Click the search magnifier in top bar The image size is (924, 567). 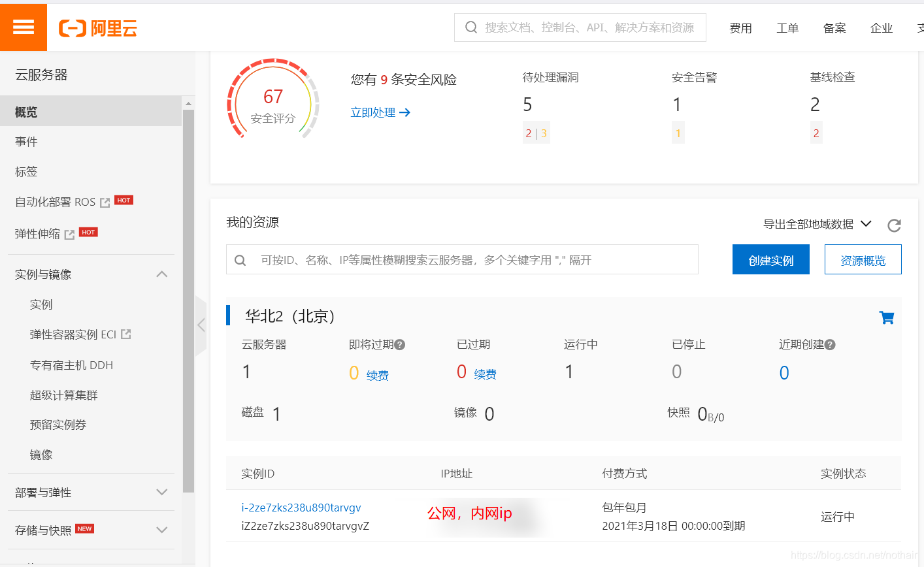pos(471,27)
